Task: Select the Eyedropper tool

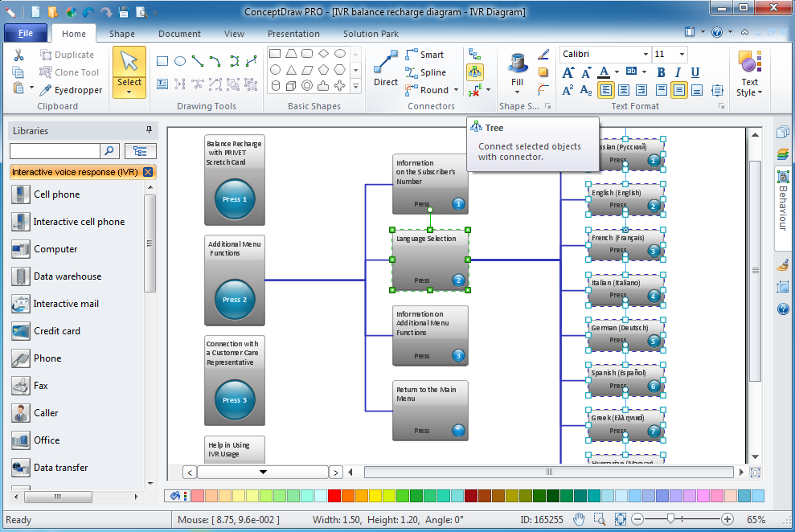Action: click(72, 90)
